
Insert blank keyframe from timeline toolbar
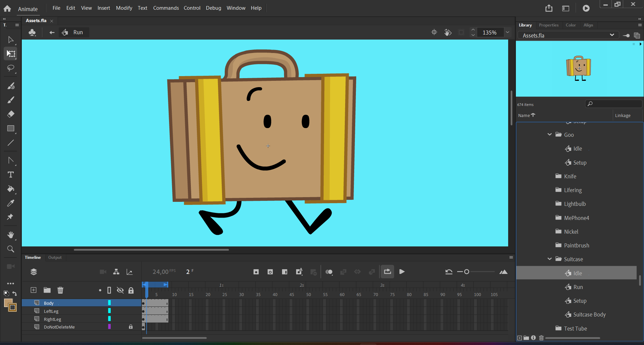tap(270, 272)
